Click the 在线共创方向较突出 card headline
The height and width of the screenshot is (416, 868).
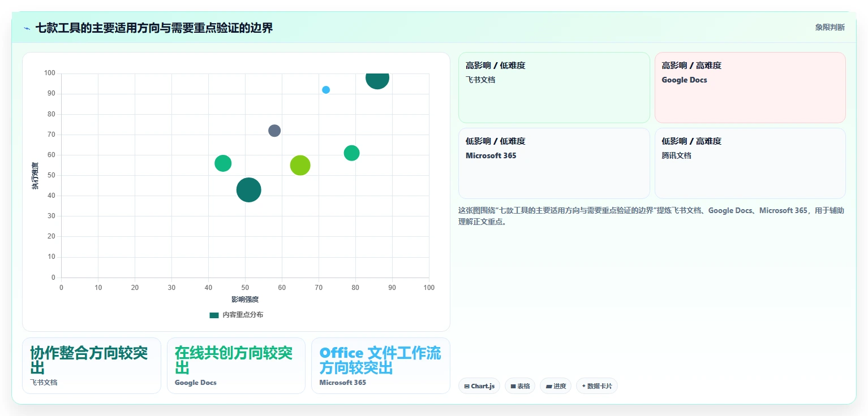click(x=234, y=361)
